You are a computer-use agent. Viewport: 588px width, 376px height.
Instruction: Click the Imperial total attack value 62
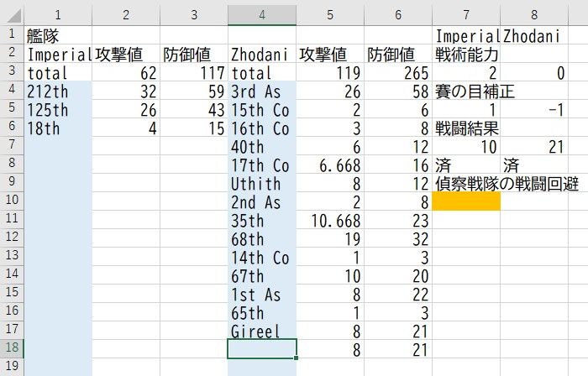(126, 72)
